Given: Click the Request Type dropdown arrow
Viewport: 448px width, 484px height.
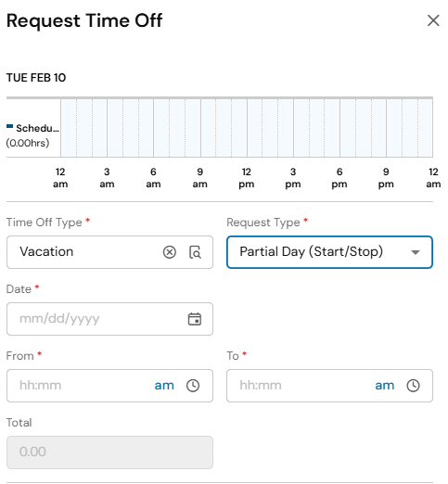Looking at the screenshot, I should [416, 252].
